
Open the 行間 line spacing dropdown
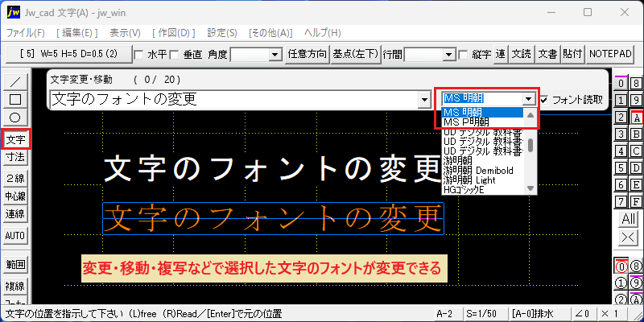point(449,54)
